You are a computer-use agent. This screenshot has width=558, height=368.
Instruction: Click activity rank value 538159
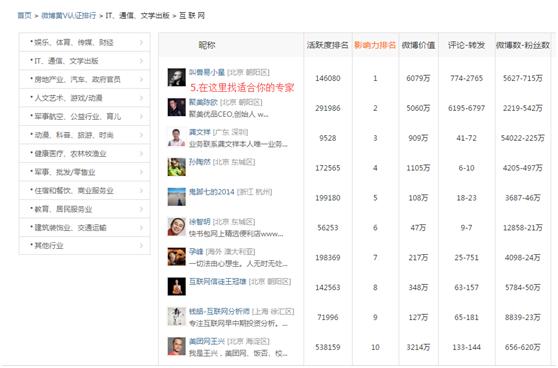(328, 347)
